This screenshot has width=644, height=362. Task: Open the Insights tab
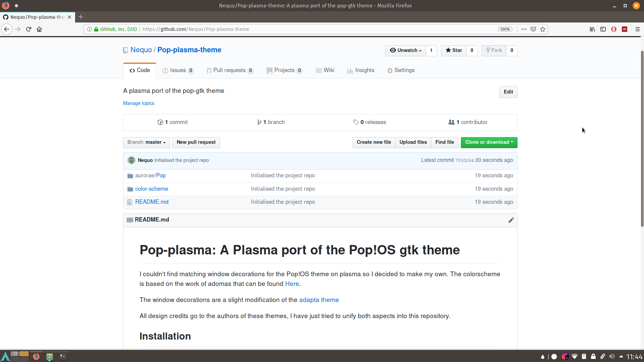(361, 70)
